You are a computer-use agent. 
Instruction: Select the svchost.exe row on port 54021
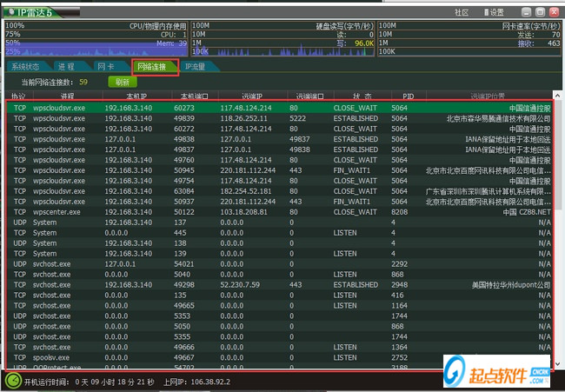279,264
